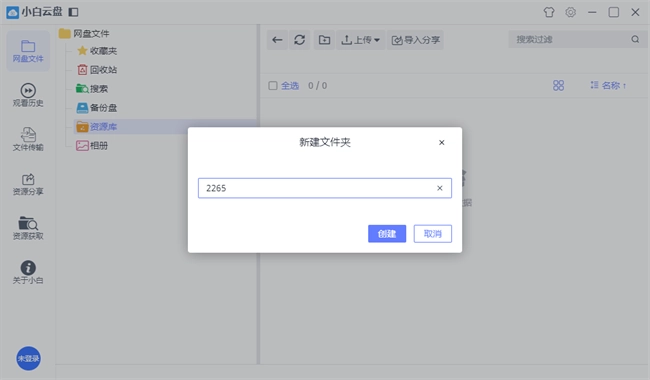Open 资源分享 resource sharing
The height and width of the screenshot is (380, 650).
pyautogui.click(x=28, y=184)
